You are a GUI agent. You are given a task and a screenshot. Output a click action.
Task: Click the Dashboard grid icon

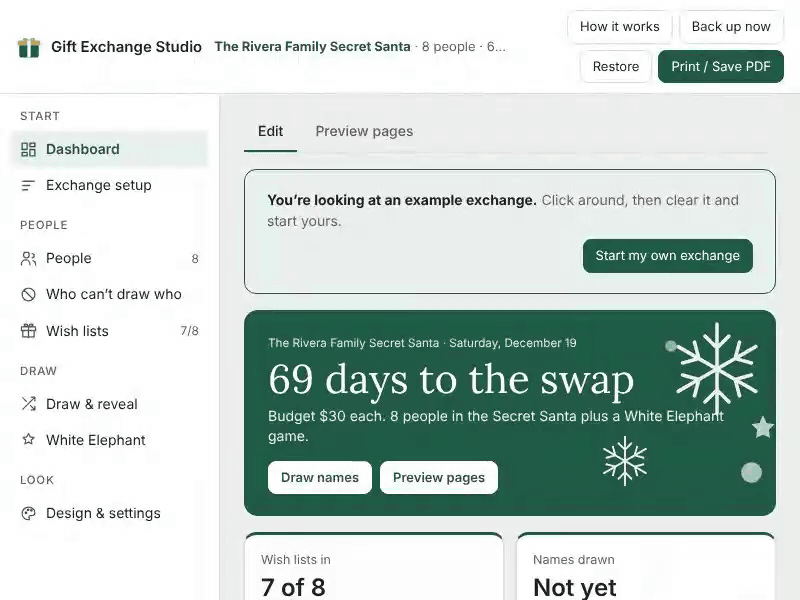pos(29,149)
